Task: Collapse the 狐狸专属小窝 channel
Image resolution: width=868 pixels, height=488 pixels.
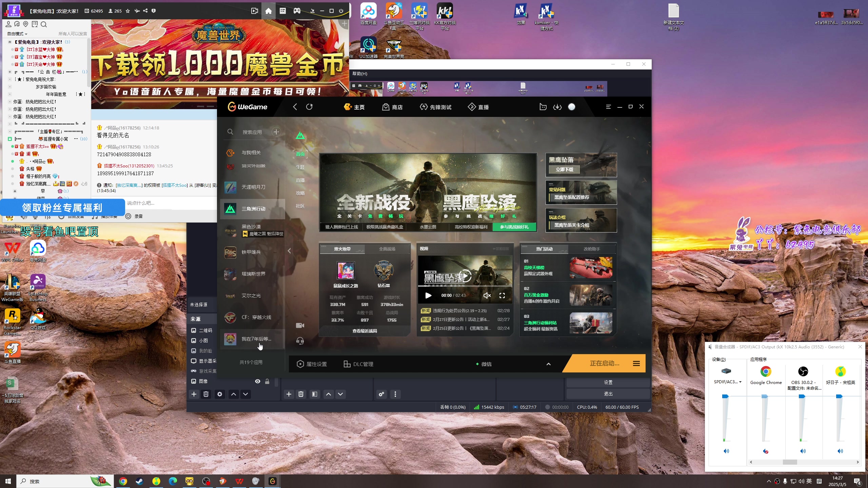Action: tap(10, 139)
